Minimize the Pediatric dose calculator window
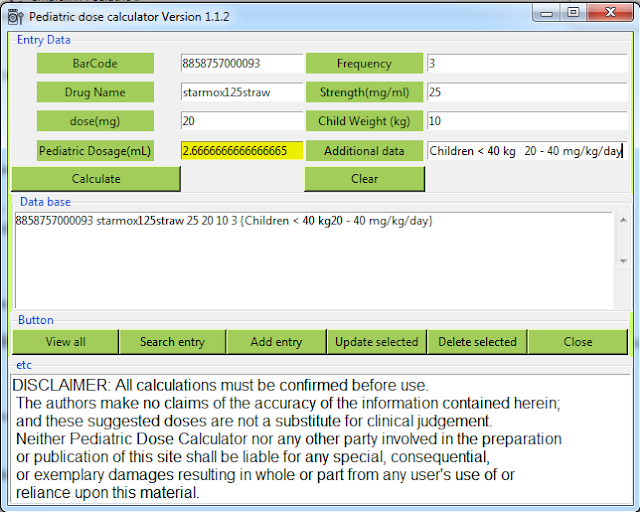 point(546,13)
